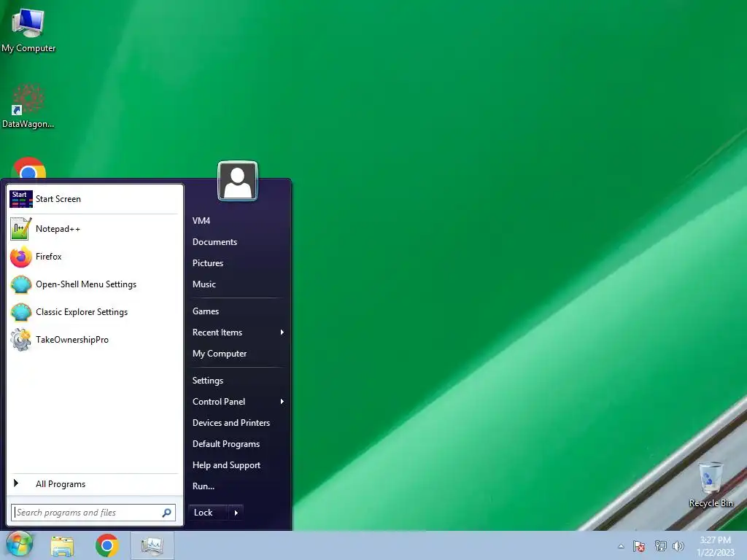Screen dimensions: 747x560
Task: Open the shutdown options arrow beside Lock
Action: [236, 513]
